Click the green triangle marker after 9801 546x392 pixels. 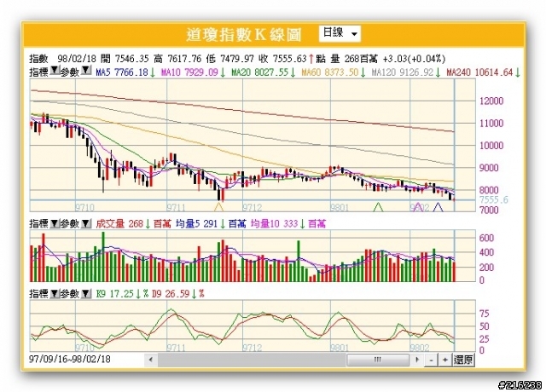click(x=378, y=207)
